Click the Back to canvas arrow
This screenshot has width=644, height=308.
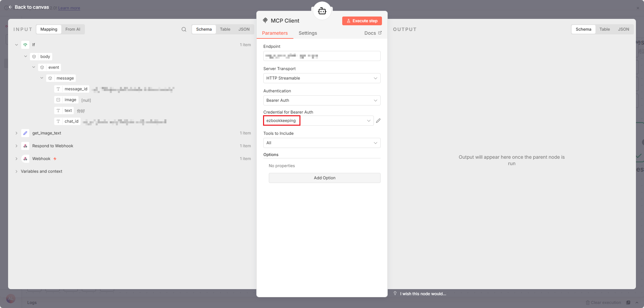click(x=10, y=7)
